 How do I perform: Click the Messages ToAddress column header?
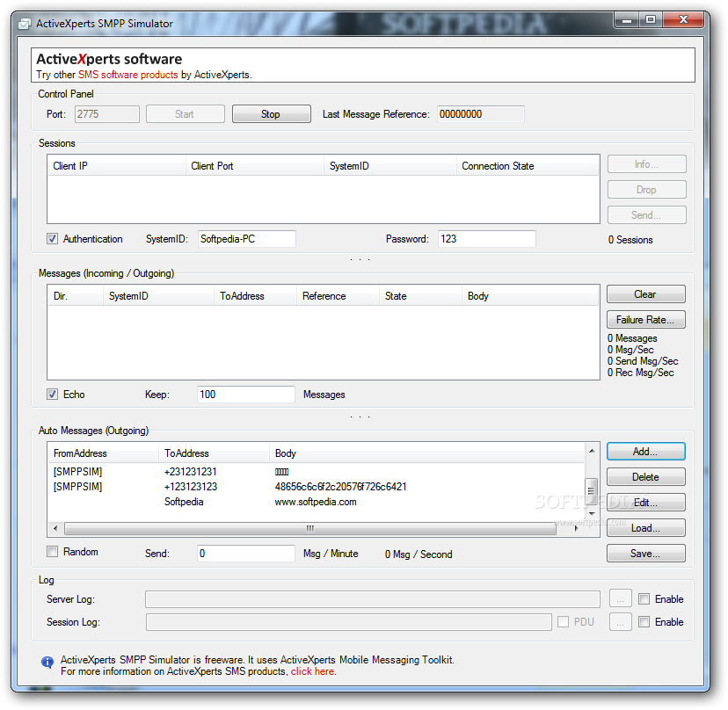click(255, 295)
